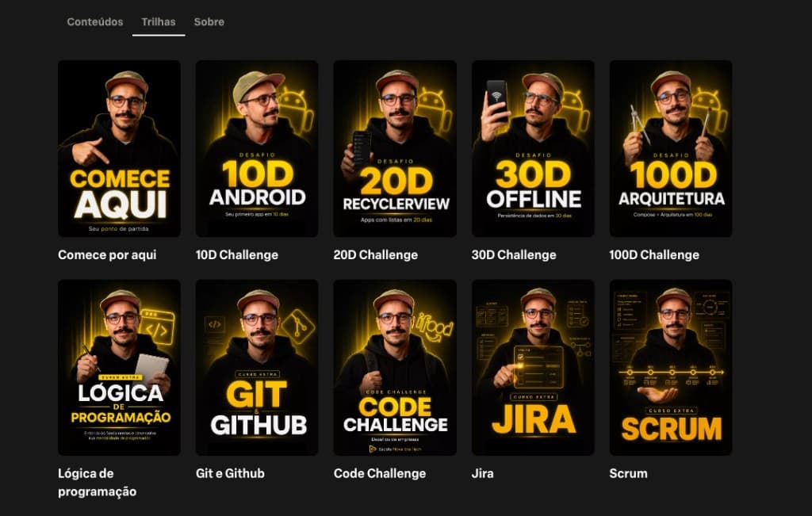Viewport: 812px width, 516px height.
Task: Open the 100D Arquitetura cover image
Action: tap(671, 148)
